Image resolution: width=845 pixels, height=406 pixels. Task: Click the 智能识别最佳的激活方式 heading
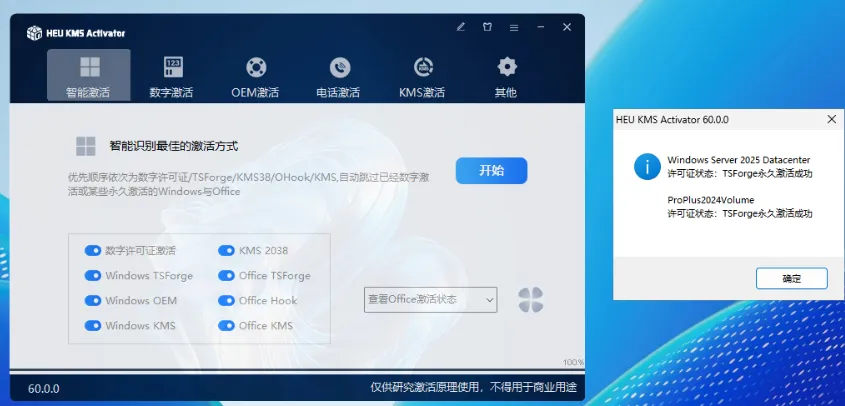174,146
